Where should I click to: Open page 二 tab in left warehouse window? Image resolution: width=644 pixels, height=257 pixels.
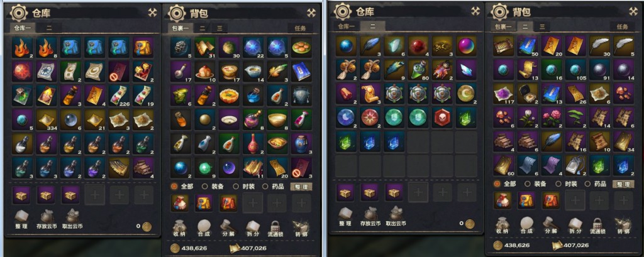pyautogui.click(x=49, y=28)
